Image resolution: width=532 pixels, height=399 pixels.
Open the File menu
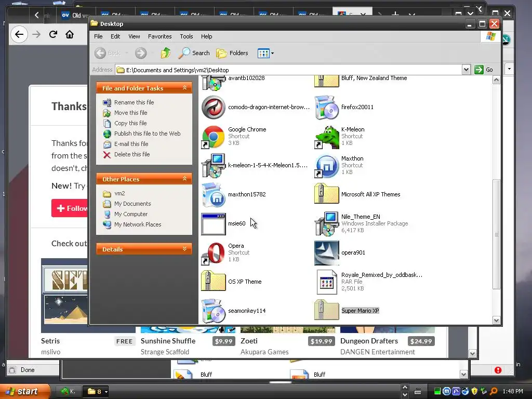pos(98,36)
